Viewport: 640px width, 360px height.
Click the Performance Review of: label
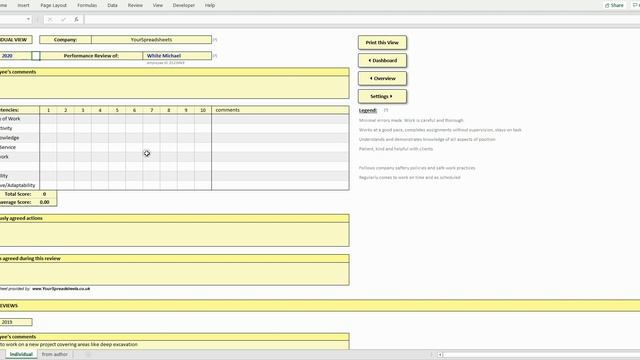pyautogui.click(x=91, y=56)
